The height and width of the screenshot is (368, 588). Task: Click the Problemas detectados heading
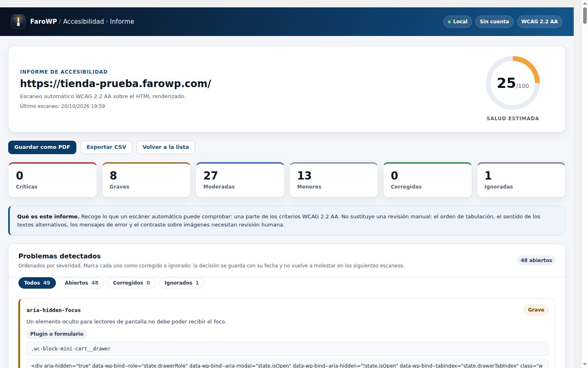point(60,256)
